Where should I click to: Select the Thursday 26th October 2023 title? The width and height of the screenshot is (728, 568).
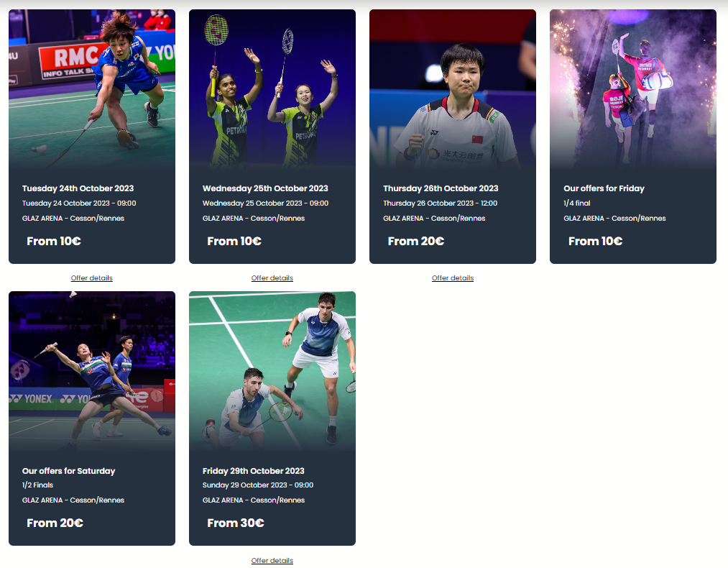441,188
